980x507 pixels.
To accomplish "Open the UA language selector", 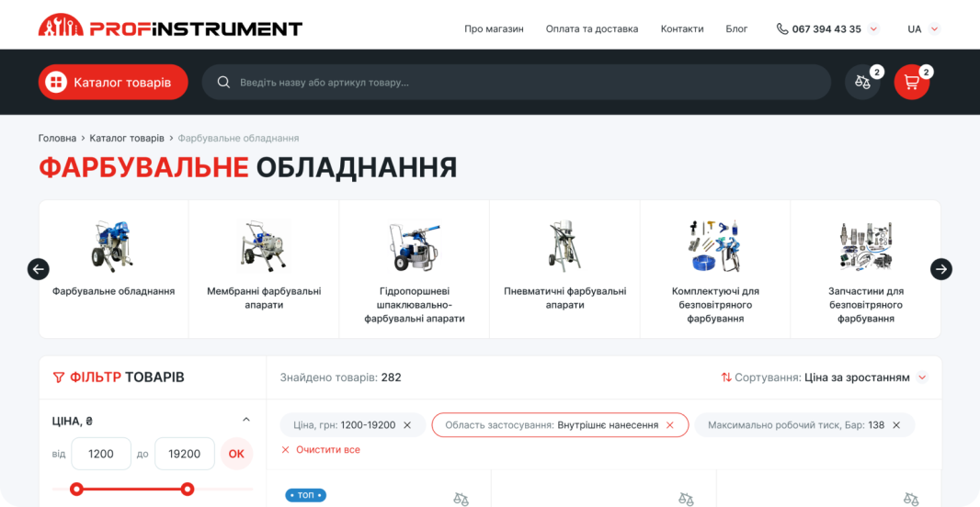I will click(923, 29).
